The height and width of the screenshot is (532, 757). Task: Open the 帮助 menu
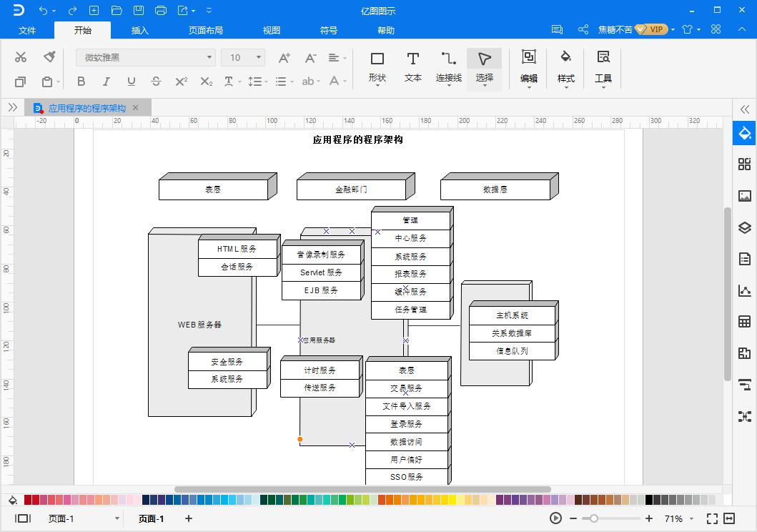tap(385, 30)
